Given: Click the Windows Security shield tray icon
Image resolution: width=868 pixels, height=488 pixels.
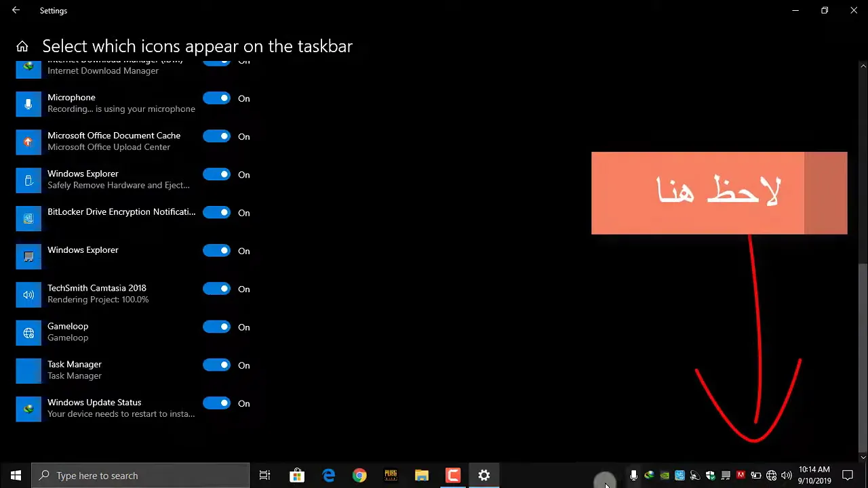Looking at the screenshot, I should [x=710, y=476].
